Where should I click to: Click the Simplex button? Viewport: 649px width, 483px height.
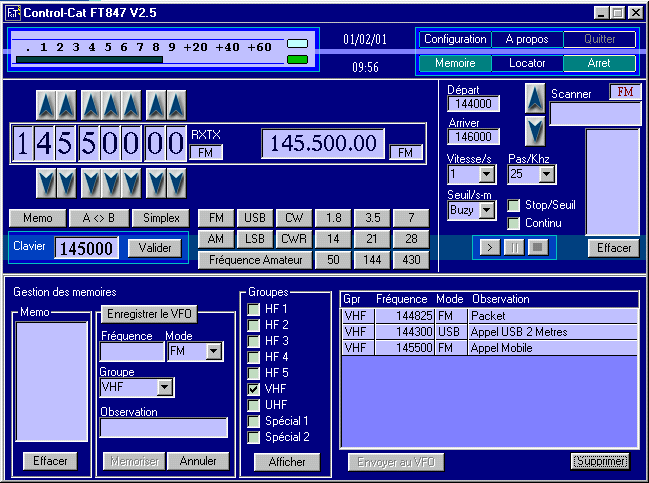(161, 218)
